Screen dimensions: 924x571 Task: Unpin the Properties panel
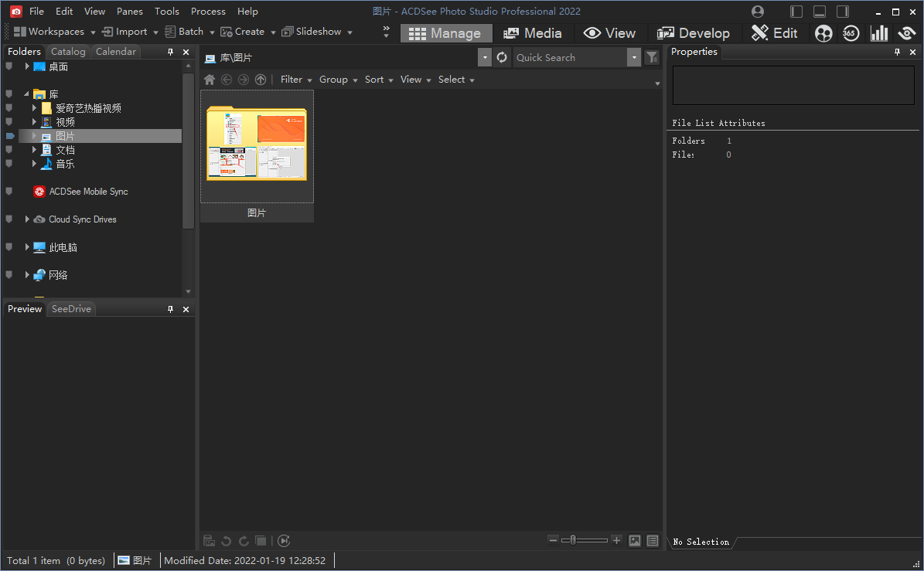[897, 51]
